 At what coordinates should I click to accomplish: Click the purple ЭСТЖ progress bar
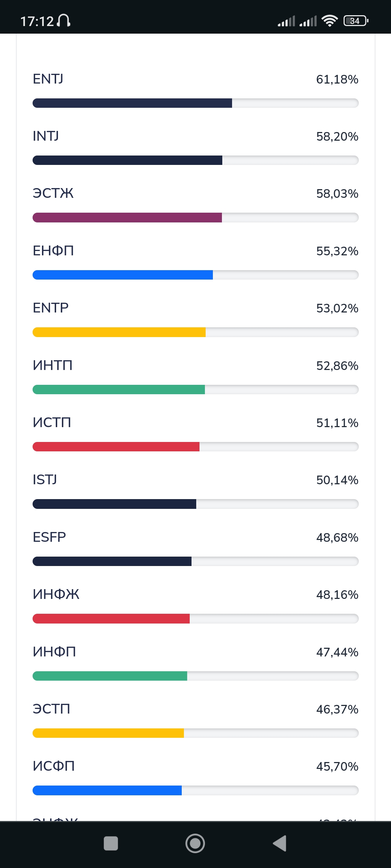tap(195, 217)
